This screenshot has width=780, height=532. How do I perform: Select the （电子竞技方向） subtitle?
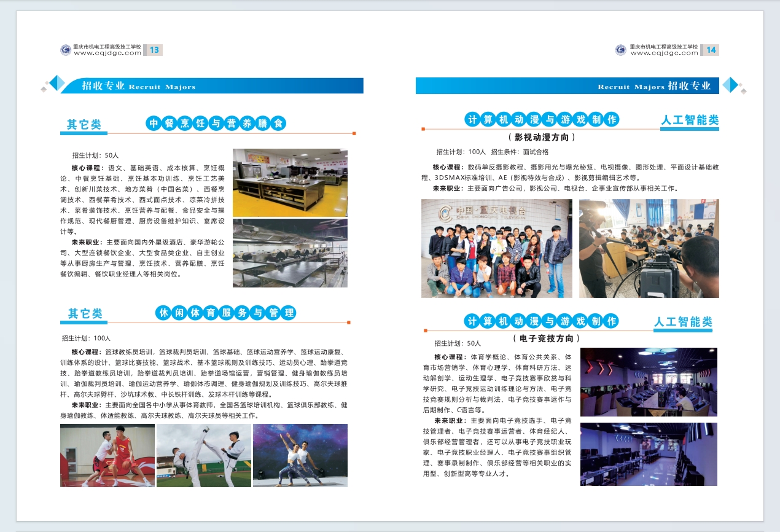coord(546,338)
